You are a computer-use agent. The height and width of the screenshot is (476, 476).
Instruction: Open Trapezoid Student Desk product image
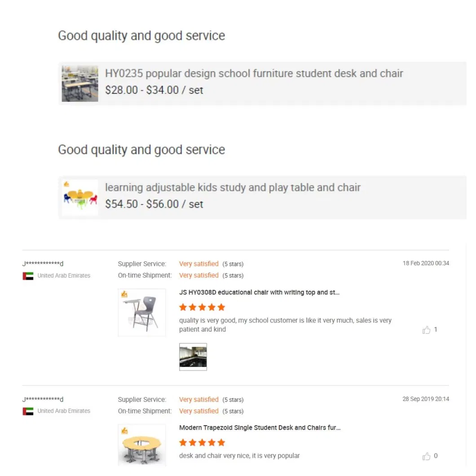coord(142,446)
